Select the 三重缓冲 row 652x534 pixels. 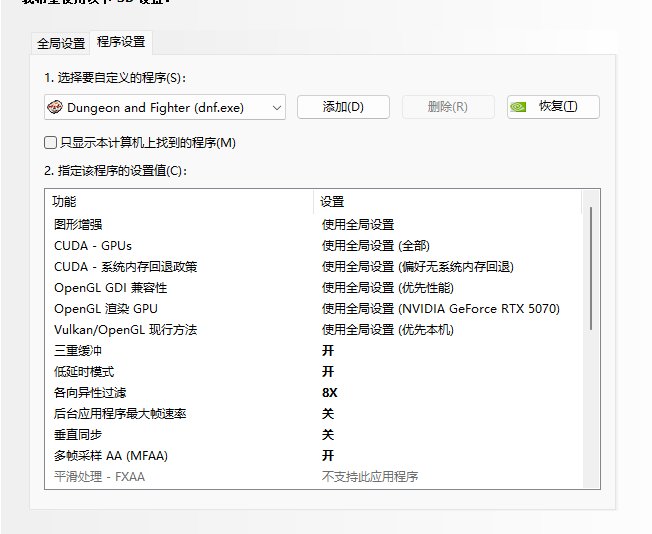click(x=314, y=351)
